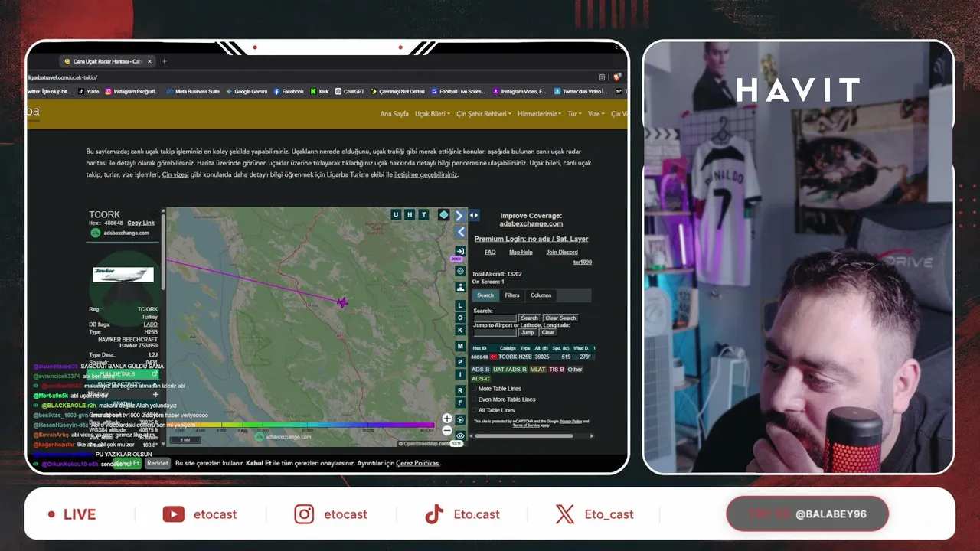Open the FAQ link
The width and height of the screenshot is (980, 551).
[x=490, y=252]
